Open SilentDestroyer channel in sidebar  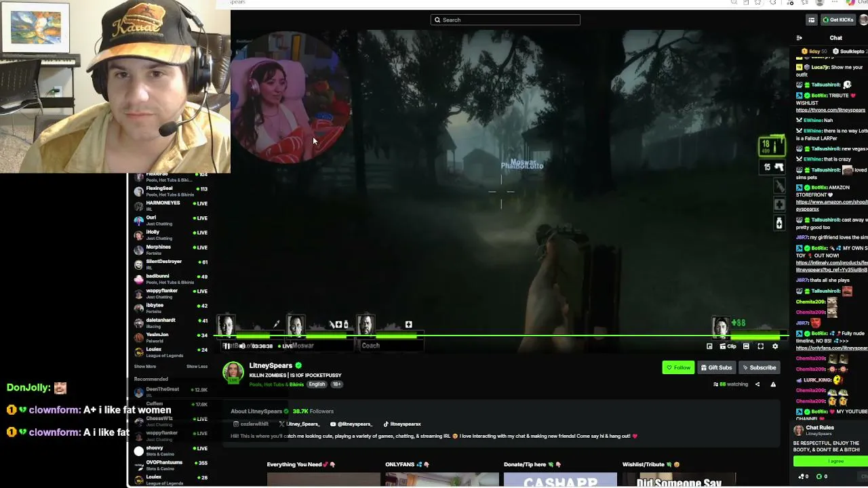click(171, 264)
